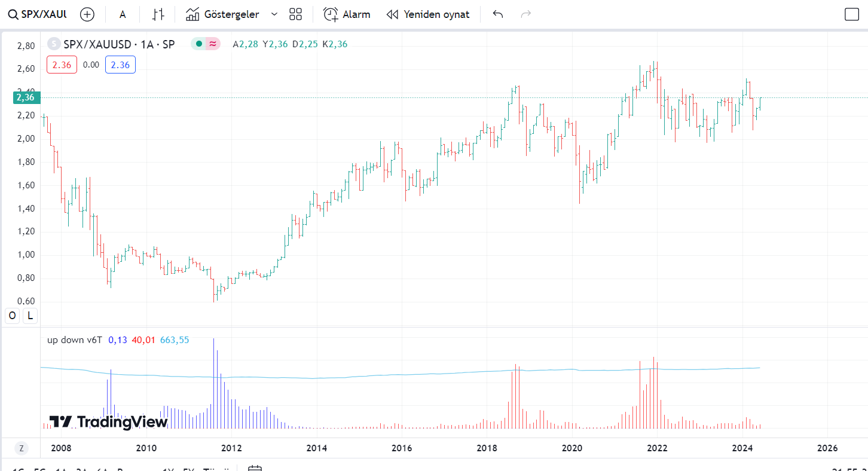This screenshot has width=868, height=471.
Task: Toggle the 'L' log scale button
Action: click(x=30, y=316)
